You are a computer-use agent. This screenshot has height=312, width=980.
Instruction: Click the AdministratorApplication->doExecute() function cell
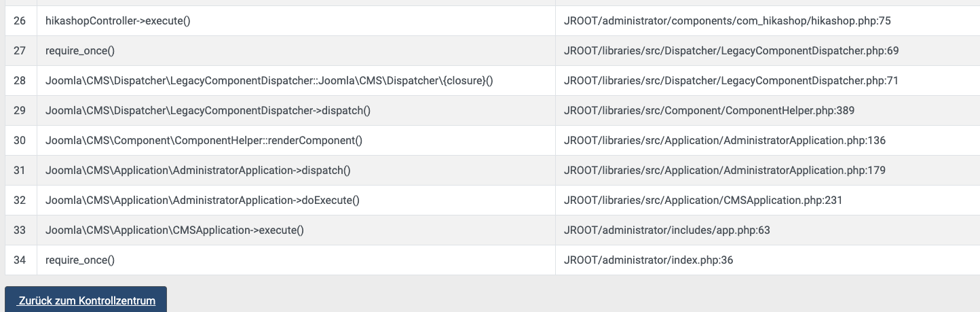202,201
